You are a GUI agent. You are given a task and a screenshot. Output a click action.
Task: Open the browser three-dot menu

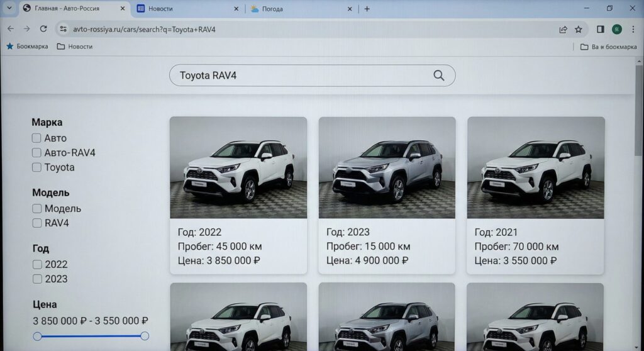[x=633, y=29]
